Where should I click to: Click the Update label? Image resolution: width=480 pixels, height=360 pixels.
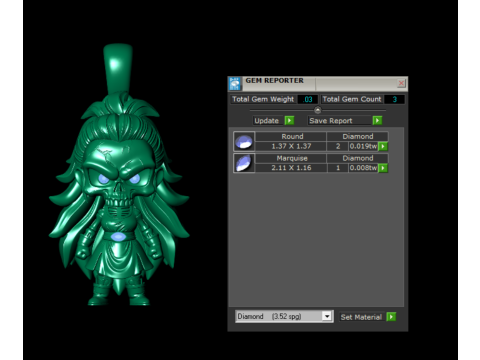click(266, 121)
